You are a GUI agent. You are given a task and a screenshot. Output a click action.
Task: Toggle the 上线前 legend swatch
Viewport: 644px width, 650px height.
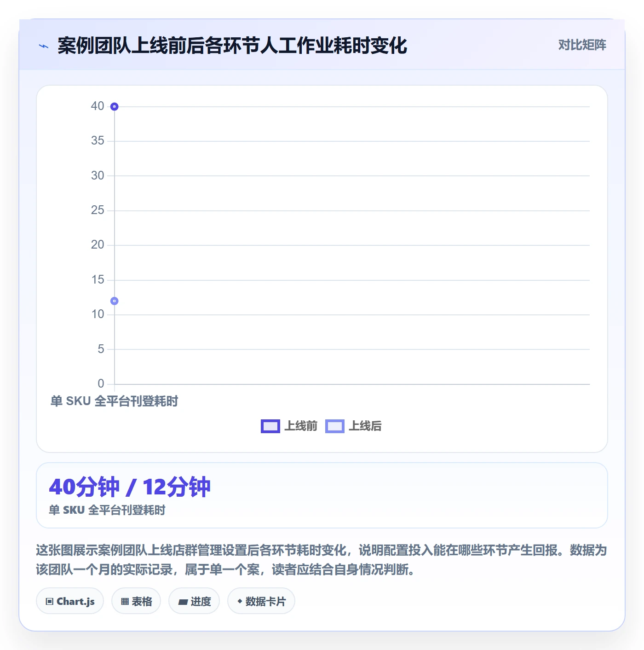point(270,426)
